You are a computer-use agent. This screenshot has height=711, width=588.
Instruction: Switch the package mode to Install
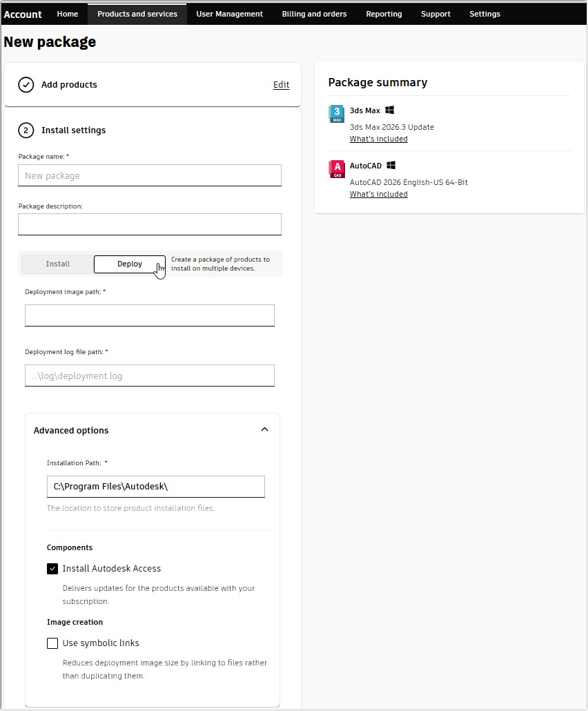pos(57,264)
